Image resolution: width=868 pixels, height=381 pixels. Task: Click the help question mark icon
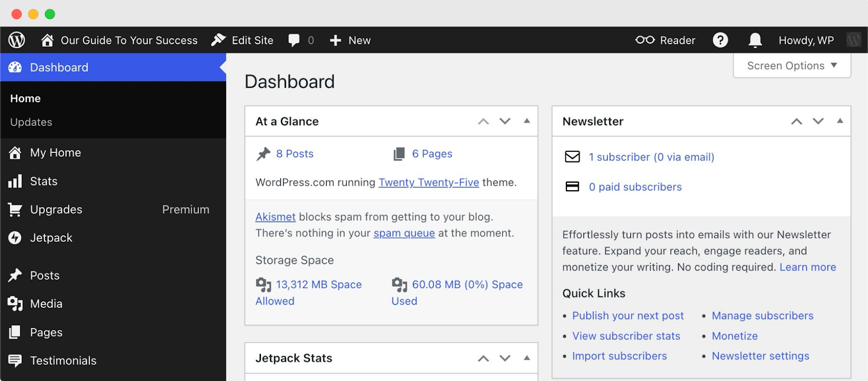(x=720, y=40)
